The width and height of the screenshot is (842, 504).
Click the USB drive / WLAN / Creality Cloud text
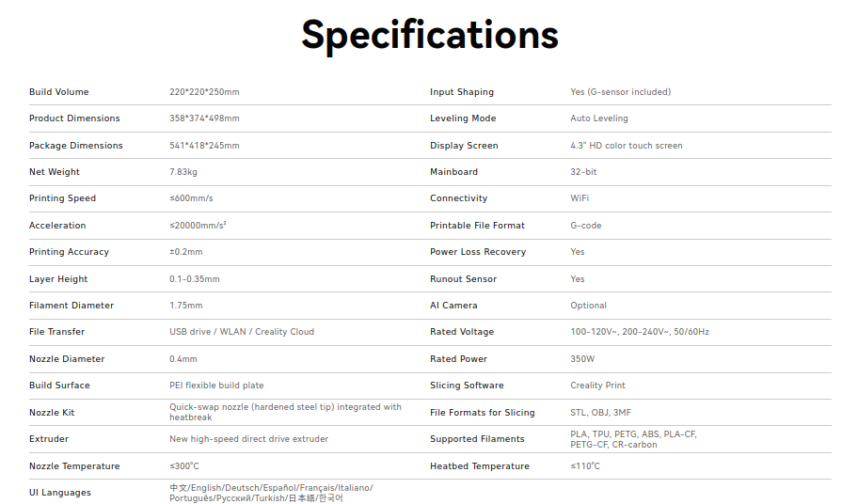point(242,332)
